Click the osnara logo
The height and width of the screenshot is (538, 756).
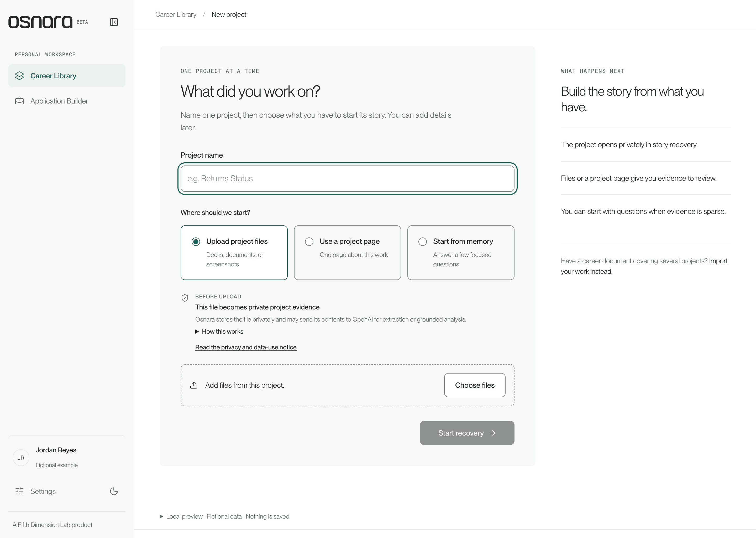(40, 22)
